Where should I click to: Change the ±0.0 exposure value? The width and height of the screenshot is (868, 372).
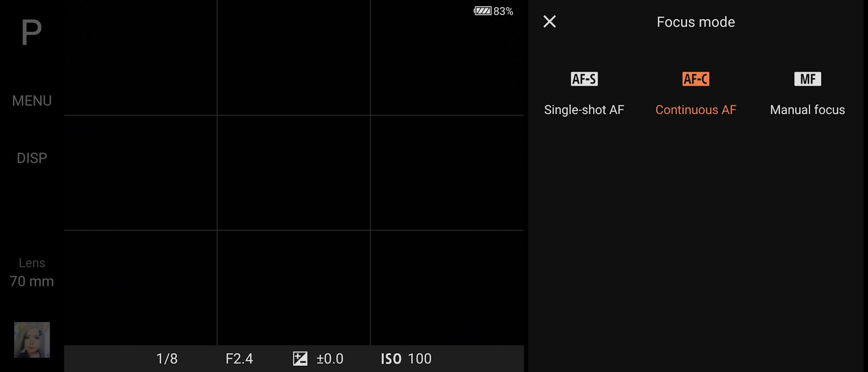(x=330, y=359)
